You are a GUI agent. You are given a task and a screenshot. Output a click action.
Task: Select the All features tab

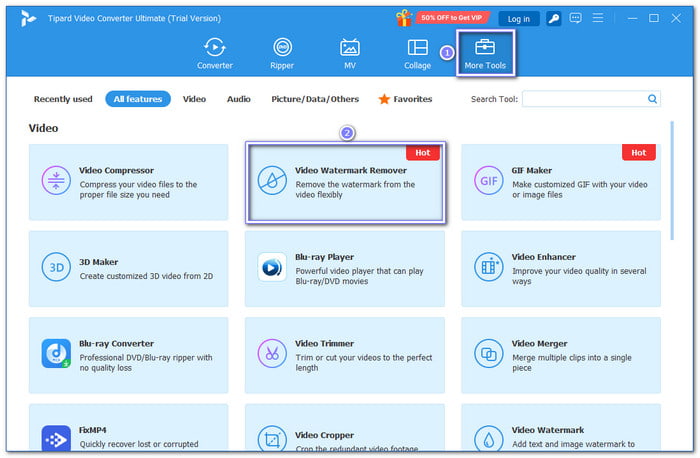(x=138, y=99)
